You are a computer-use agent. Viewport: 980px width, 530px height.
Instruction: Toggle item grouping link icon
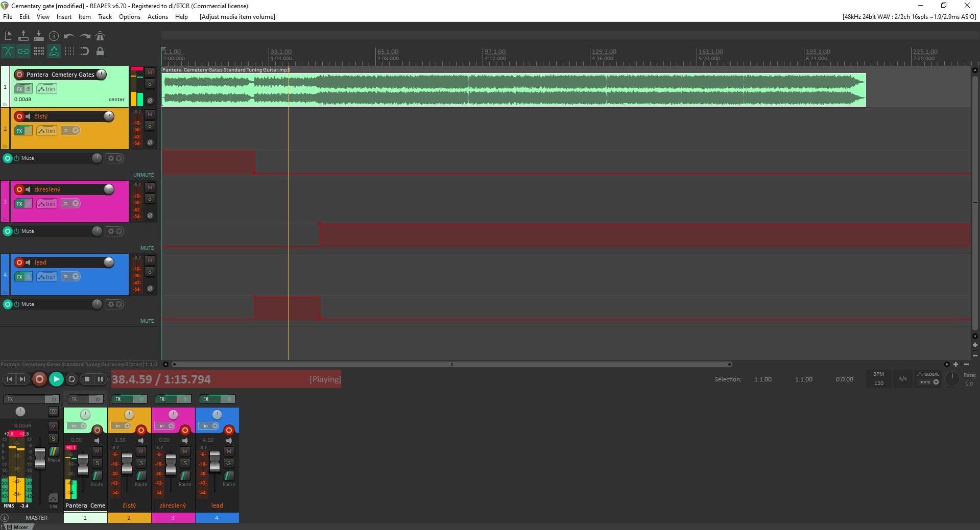23,51
